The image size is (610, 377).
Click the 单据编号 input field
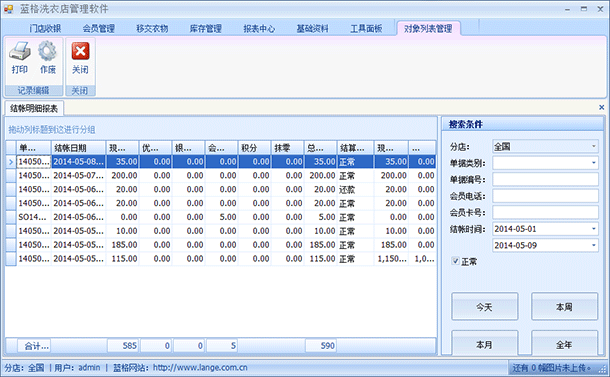[545, 179]
